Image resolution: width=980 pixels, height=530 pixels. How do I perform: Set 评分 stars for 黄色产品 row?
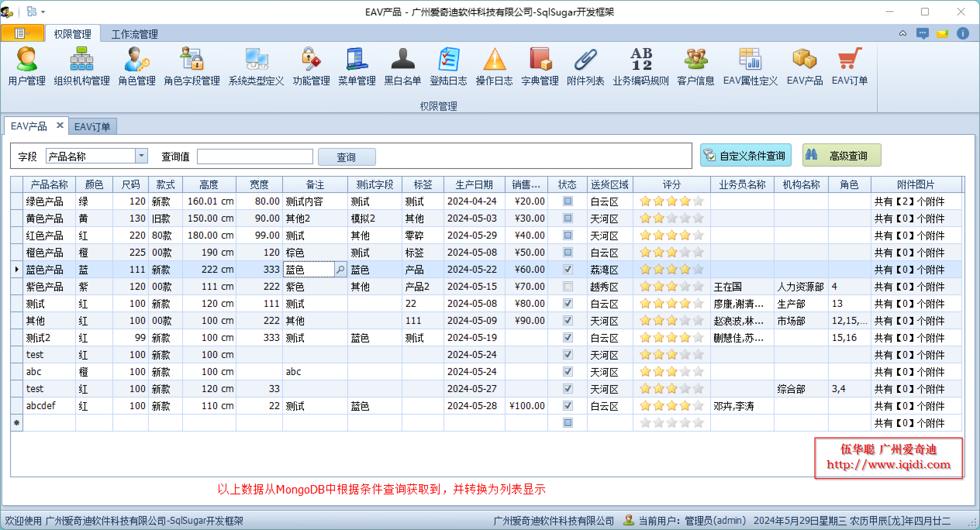(x=671, y=218)
